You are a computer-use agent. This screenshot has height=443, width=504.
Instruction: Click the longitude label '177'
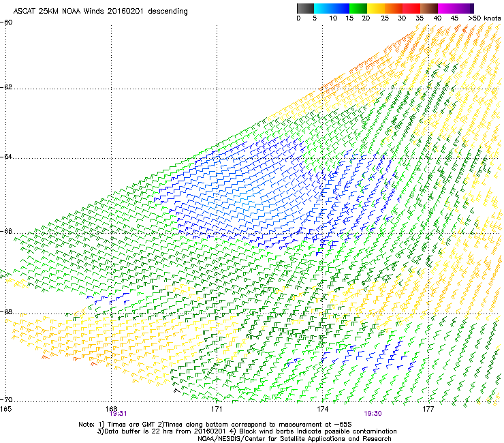click(x=428, y=409)
